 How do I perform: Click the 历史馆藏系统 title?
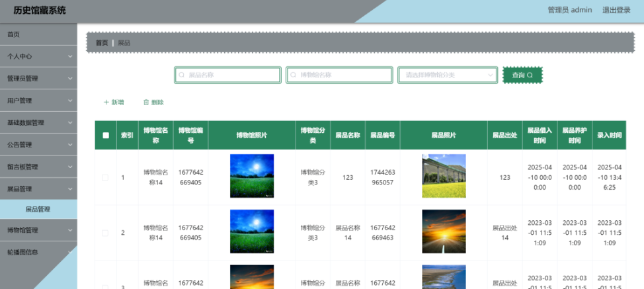pyautogui.click(x=40, y=11)
